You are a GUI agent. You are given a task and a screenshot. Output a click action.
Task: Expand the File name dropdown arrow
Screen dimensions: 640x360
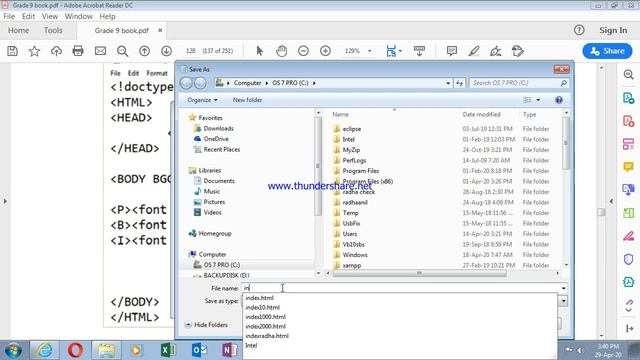click(x=564, y=288)
